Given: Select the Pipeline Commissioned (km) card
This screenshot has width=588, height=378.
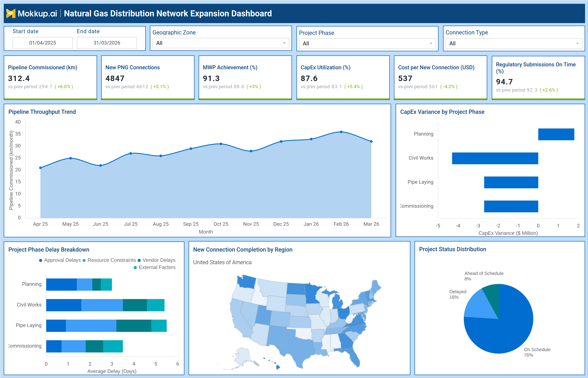Looking at the screenshot, I should (x=50, y=77).
